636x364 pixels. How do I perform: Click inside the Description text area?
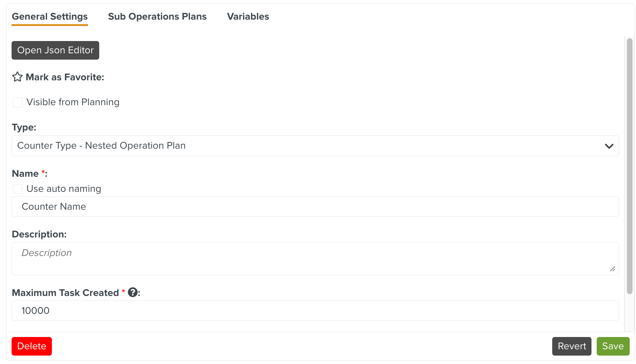click(x=316, y=258)
